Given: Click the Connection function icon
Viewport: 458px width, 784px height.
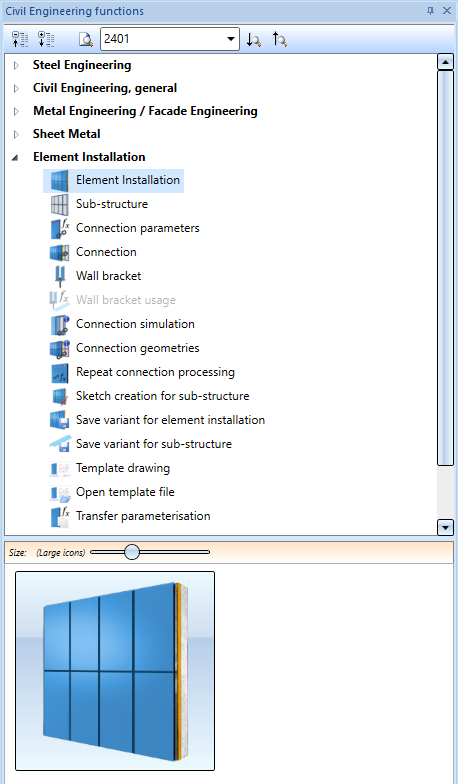Looking at the screenshot, I should click(x=60, y=252).
